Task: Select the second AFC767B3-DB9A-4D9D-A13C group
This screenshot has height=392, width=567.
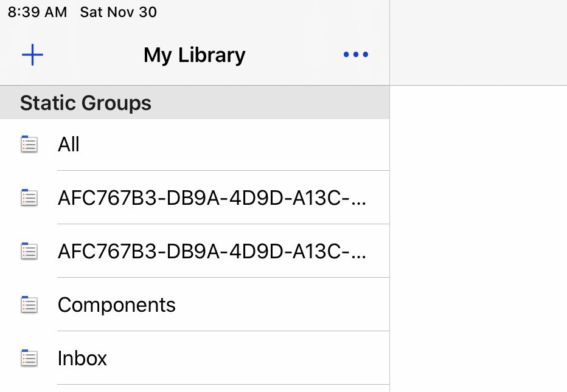Action: [195, 252]
